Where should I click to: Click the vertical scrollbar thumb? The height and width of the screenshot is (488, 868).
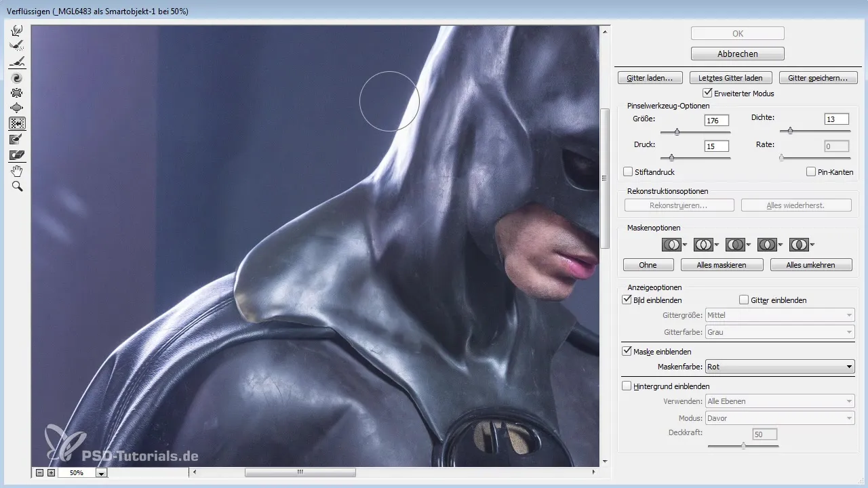click(604, 178)
